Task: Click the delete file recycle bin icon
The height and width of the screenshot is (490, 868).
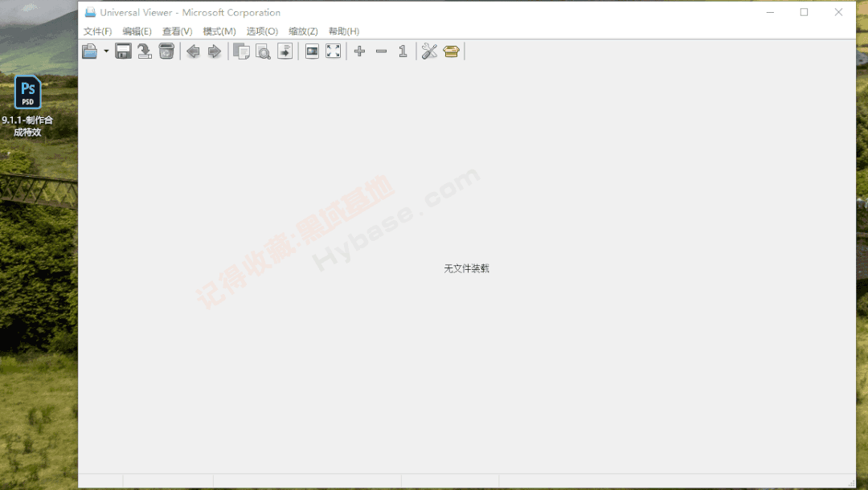Action: point(166,51)
